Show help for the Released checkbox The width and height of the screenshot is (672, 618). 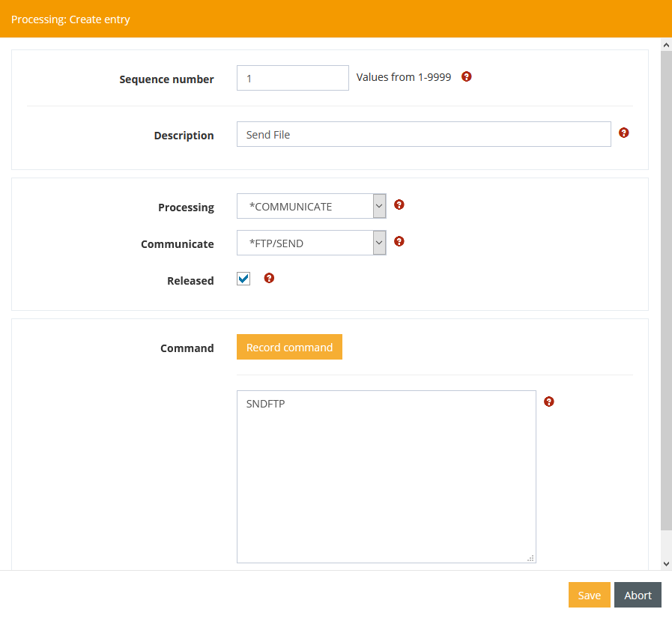270,278
